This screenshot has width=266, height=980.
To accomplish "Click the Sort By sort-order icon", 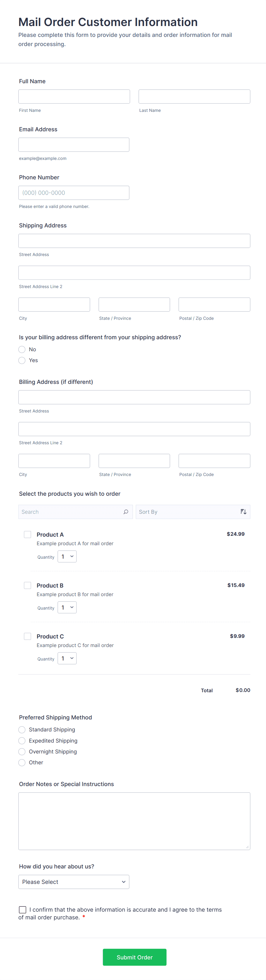I will (x=243, y=512).
